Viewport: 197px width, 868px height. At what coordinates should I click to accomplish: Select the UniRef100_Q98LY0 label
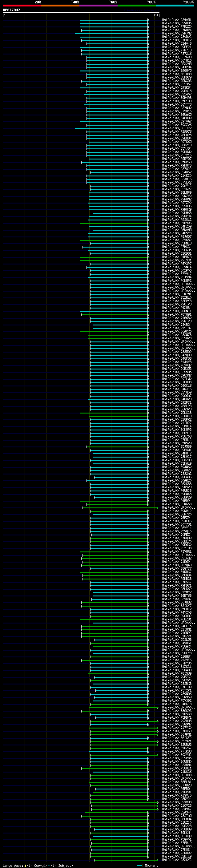tap(177, 653)
